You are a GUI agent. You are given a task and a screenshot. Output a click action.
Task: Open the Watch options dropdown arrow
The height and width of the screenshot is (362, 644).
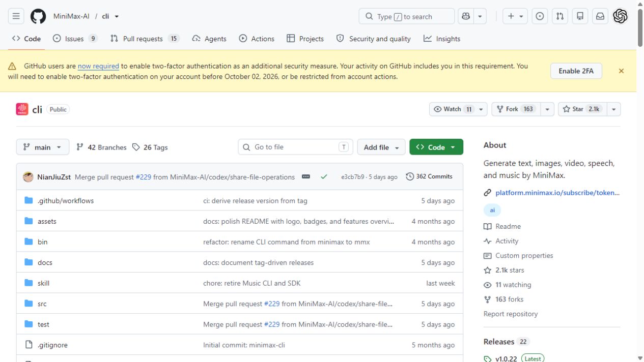pyautogui.click(x=481, y=109)
